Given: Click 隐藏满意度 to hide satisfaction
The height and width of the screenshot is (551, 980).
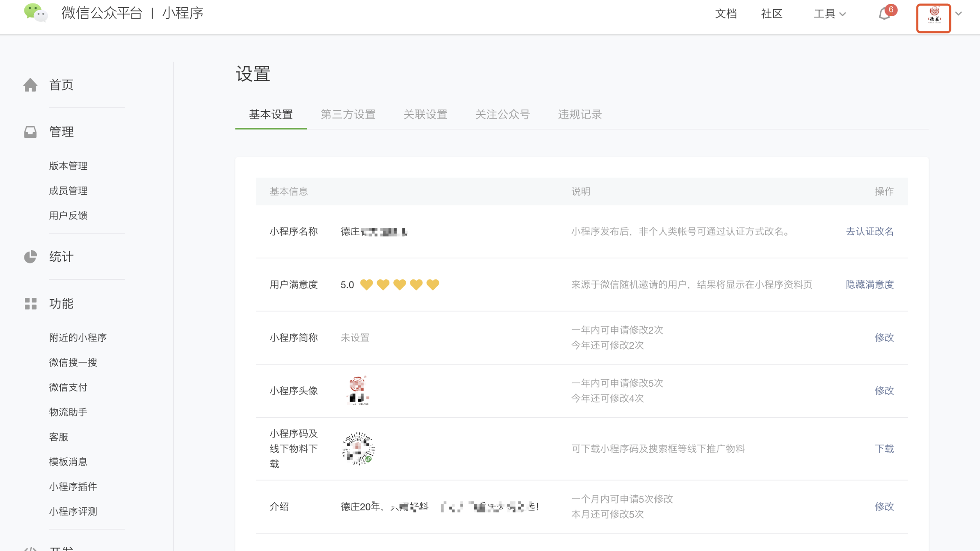Looking at the screenshot, I should pos(869,284).
